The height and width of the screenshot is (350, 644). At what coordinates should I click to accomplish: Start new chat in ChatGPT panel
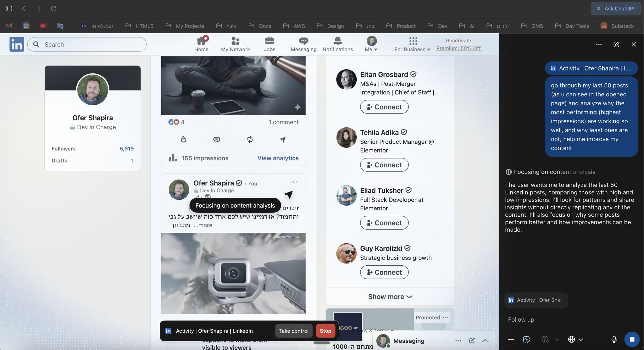(616, 44)
